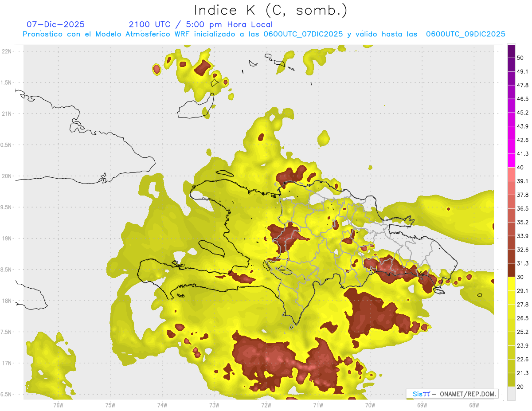Screen dimensions: 532x411
Task: Click the "SisTT" logo text
Action: click(421, 394)
